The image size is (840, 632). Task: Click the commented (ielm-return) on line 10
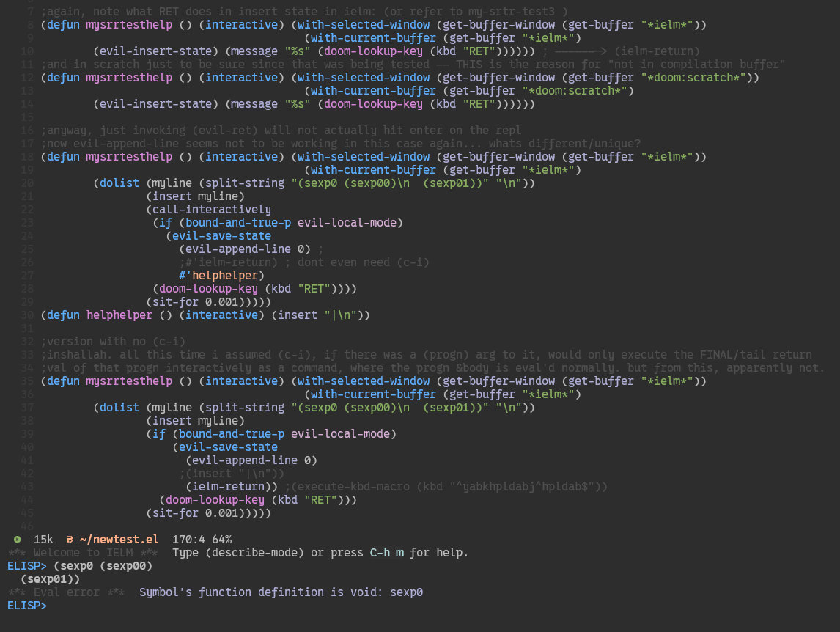click(x=657, y=51)
